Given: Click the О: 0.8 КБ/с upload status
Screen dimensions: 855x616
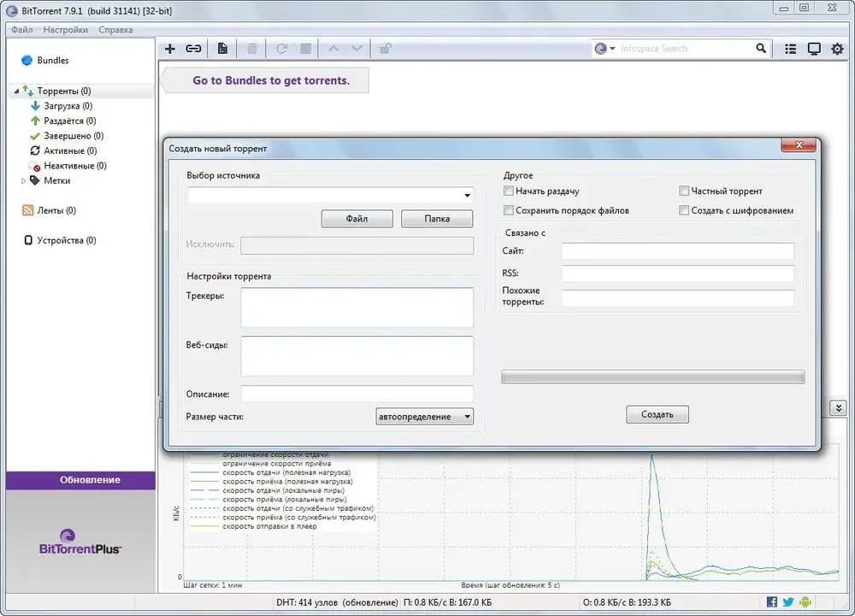Looking at the screenshot, I should [x=627, y=602].
